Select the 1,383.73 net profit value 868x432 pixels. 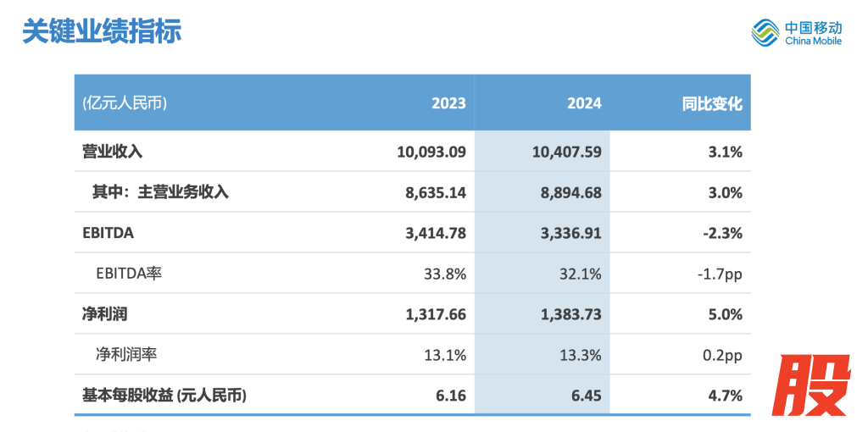571,314
